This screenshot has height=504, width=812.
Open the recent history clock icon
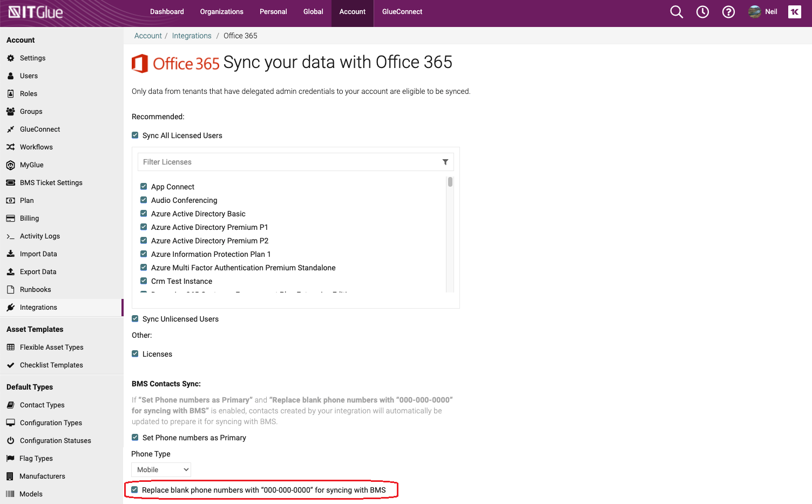[x=702, y=12]
